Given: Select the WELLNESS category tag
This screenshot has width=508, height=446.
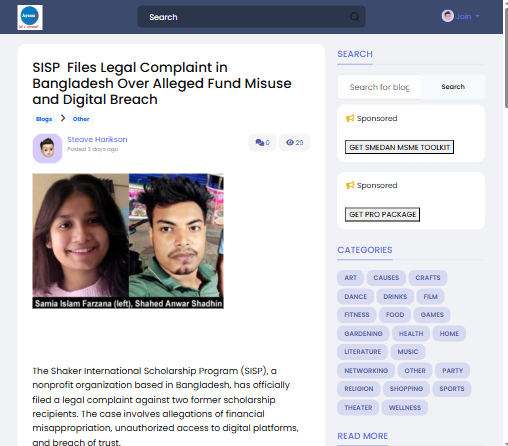Looking at the screenshot, I should tap(405, 408).
